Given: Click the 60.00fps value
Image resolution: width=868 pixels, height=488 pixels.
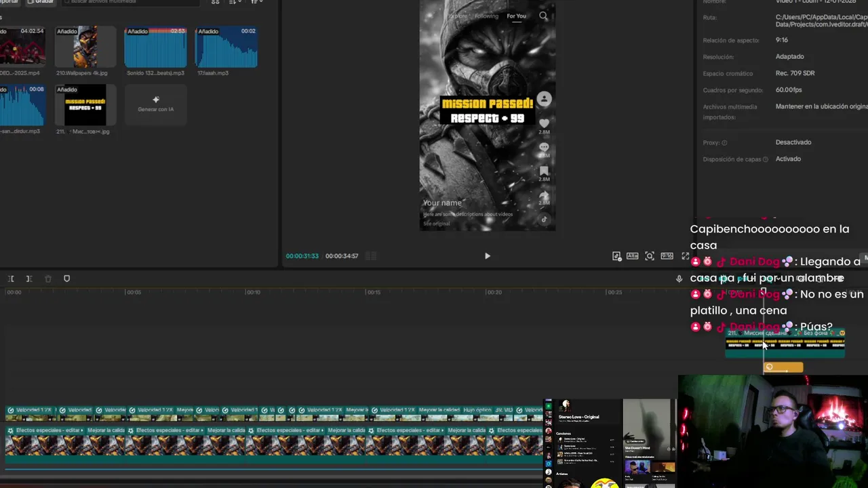Looking at the screenshot, I should [x=789, y=89].
